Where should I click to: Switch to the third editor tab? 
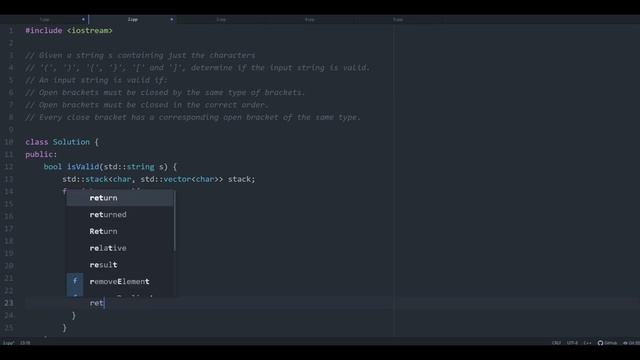pyautogui.click(x=221, y=19)
